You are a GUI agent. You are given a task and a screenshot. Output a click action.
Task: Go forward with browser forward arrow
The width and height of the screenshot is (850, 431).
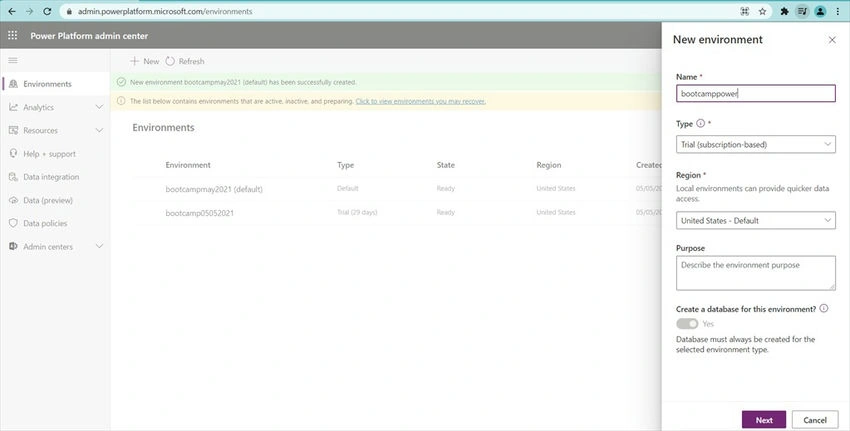tap(29, 11)
